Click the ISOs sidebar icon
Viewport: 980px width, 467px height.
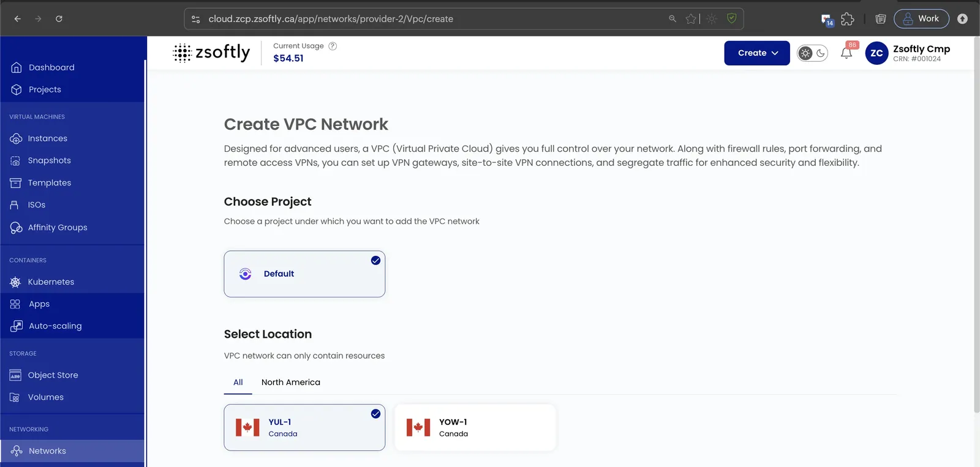[x=15, y=205]
